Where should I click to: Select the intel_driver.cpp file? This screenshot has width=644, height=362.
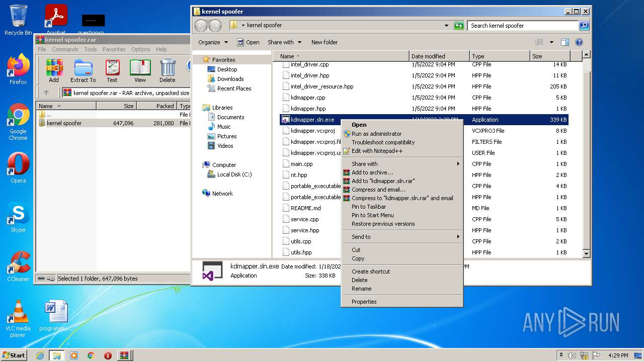(424, 64)
